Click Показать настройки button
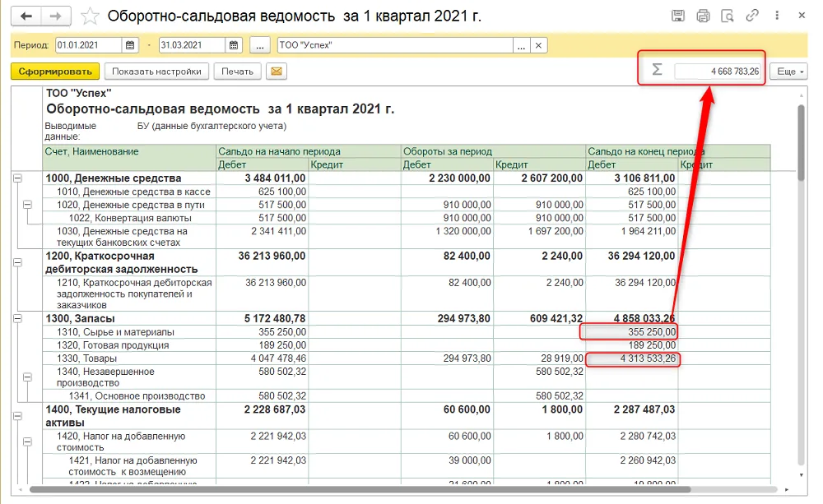 [156, 72]
